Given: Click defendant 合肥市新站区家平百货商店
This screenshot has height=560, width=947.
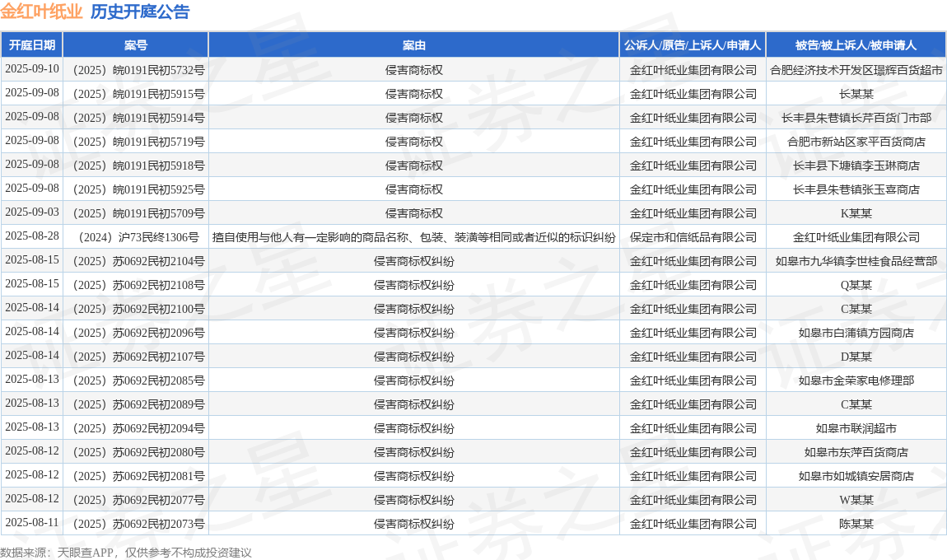Looking at the screenshot, I should (856, 142).
